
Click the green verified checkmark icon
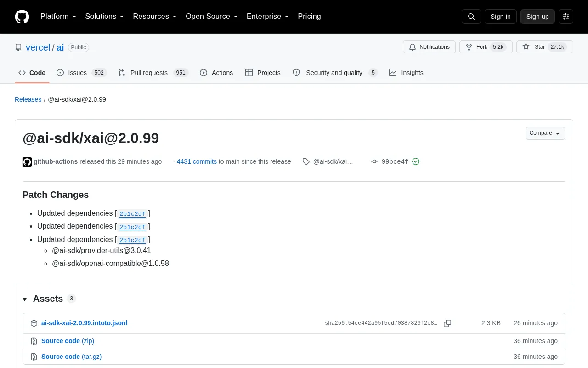416,161
